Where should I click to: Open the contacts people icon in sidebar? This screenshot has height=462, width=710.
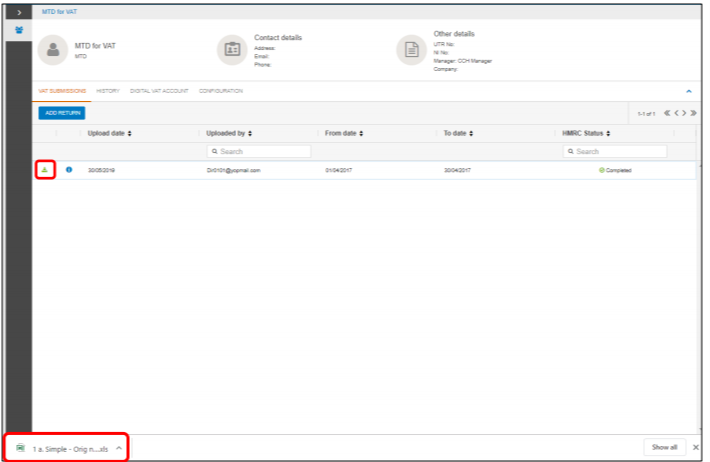pos(19,30)
